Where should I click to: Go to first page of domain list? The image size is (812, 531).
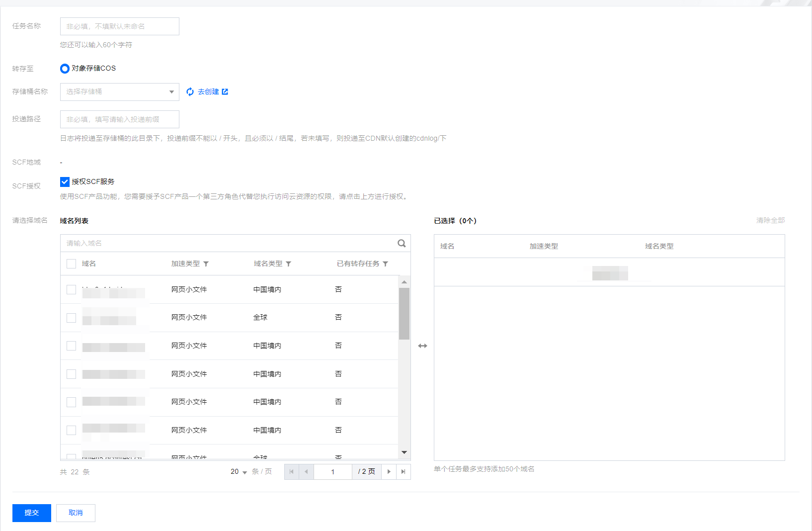pyautogui.click(x=292, y=472)
